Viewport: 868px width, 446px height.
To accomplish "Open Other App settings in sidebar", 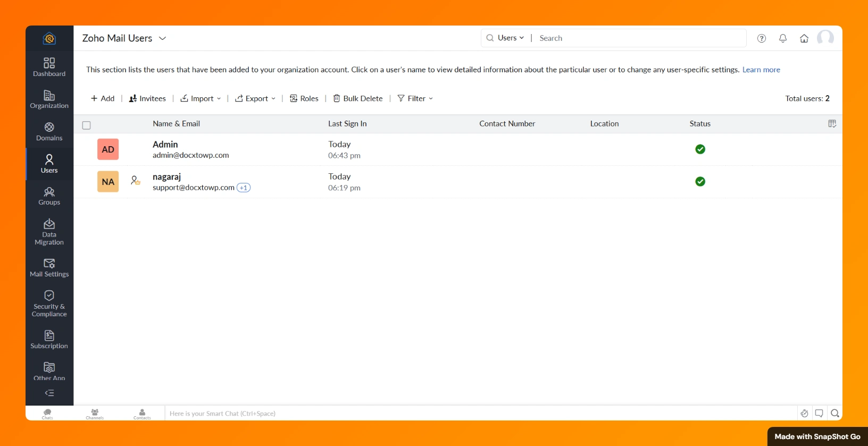I will point(49,371).
